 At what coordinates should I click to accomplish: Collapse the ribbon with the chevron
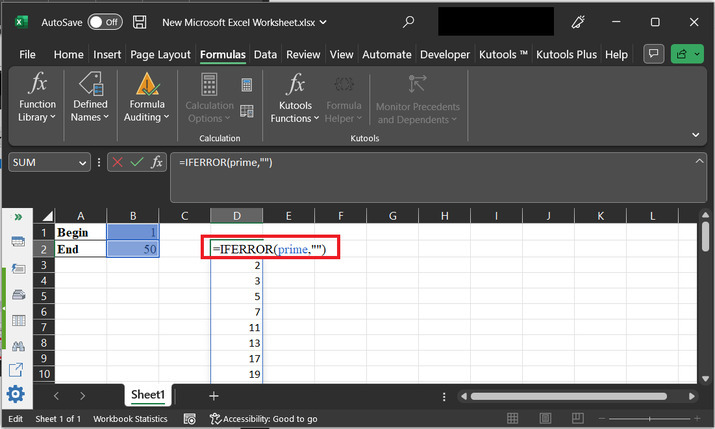pos(695,134)
